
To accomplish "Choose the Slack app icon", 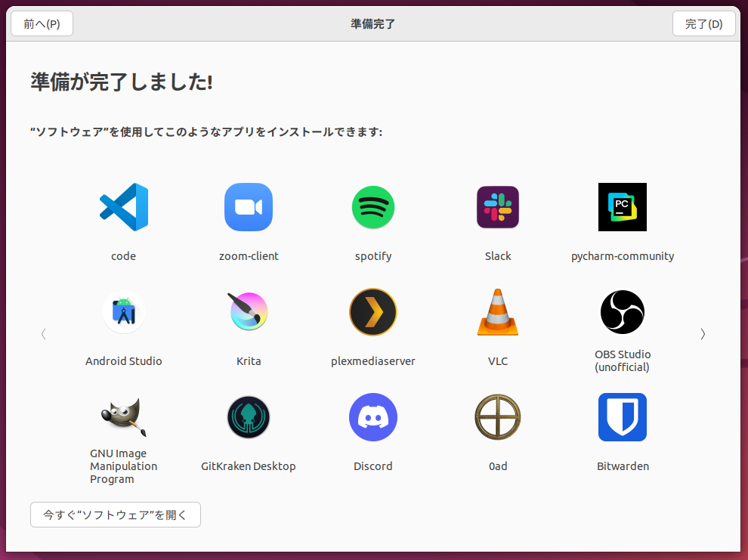I will point(498,207).
